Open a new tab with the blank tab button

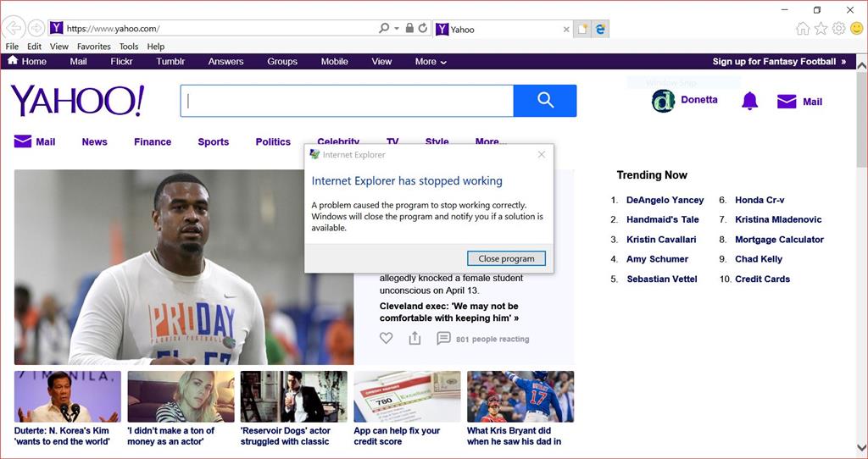click(x=582, y=30)
